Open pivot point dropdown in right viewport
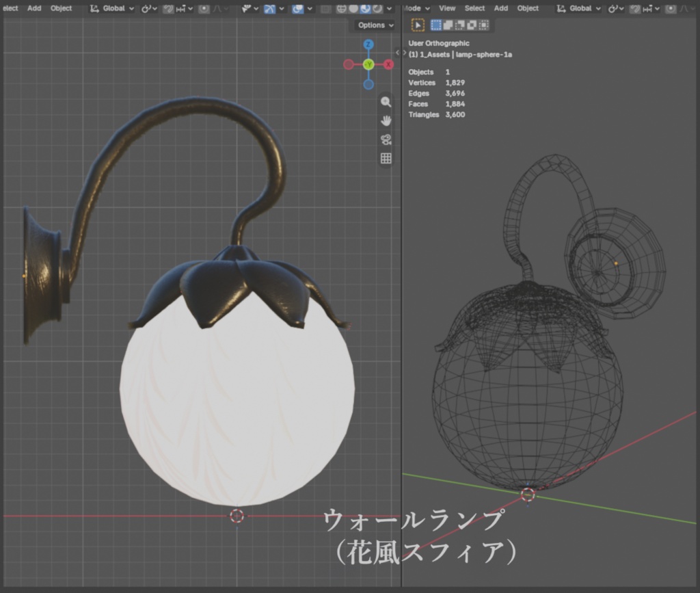 [616, 8]
